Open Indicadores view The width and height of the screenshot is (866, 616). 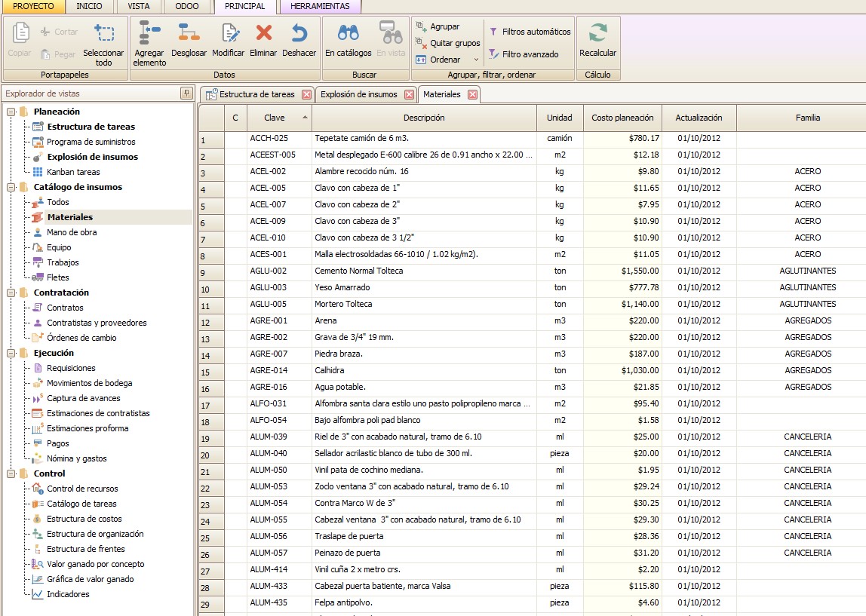click(68, 594)
